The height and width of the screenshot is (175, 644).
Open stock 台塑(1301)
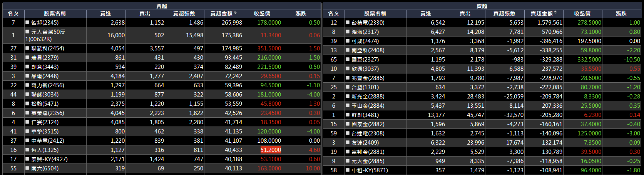(x=365, y=87)
